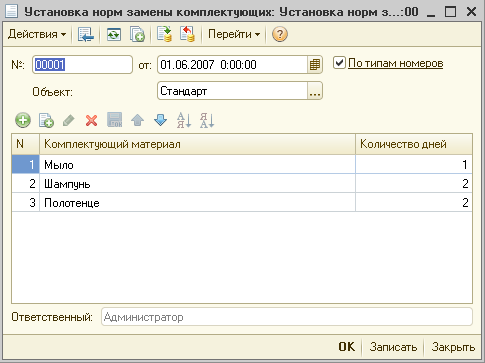485x363 pixels.
Task: Move the row down with blue down arrow
Action: point(160,120)
